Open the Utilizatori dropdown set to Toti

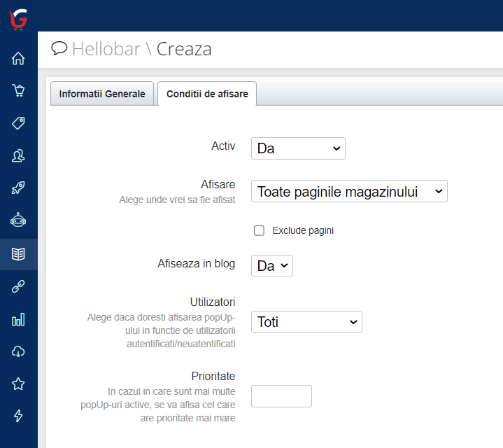click(306, 322)
